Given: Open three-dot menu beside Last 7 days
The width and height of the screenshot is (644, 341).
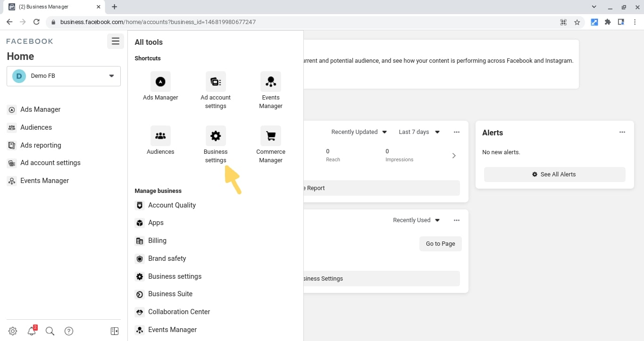Looking at the screenshot, I should (457, 132).
